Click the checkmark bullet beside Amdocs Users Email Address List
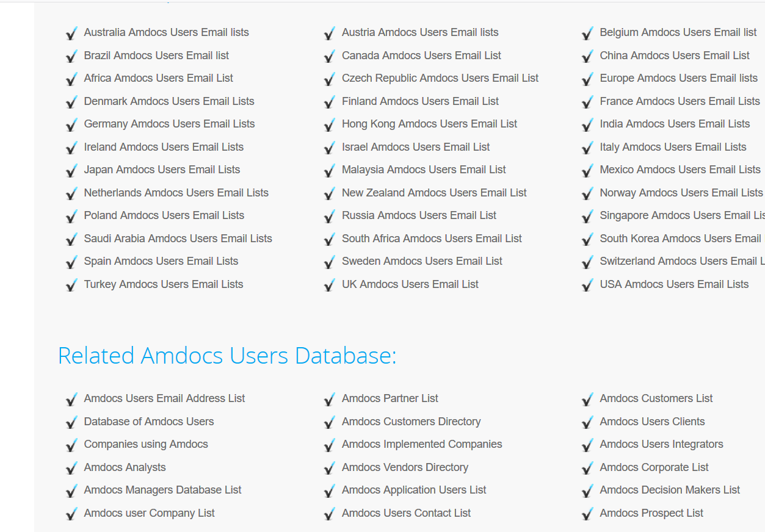This screenshot has width=765, height=532. (71, 399)
